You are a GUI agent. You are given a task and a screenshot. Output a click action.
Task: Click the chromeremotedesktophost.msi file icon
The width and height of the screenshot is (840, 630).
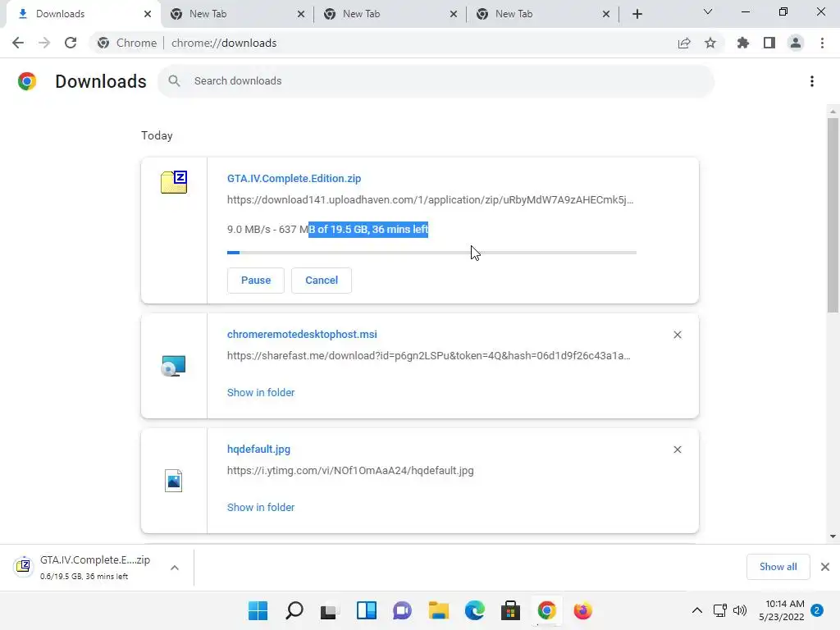tap(174, 366)
